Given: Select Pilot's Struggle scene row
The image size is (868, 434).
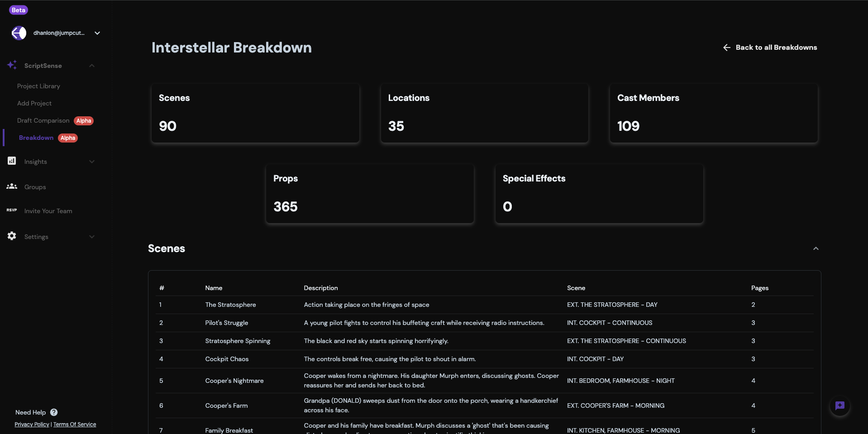Looking at the screenshot, I should tap(485, 323).
